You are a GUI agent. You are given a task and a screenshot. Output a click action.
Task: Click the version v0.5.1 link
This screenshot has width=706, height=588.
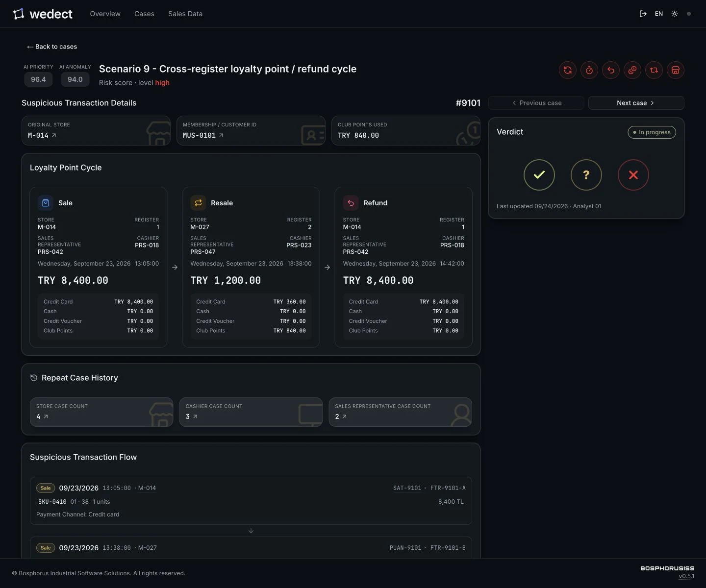click(686, 576)
